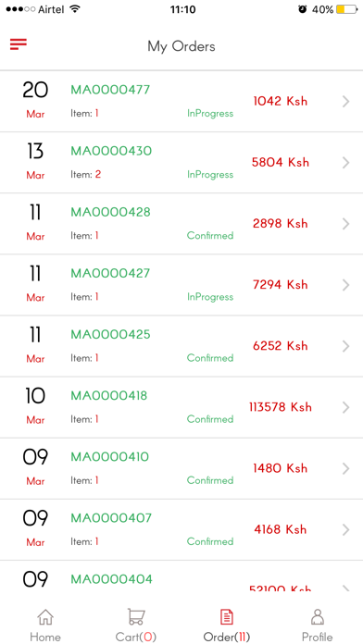This screenshot has width=363, height=644.
Task: Select the InProgress status of order MA0000427
Action: click(210, 297)
